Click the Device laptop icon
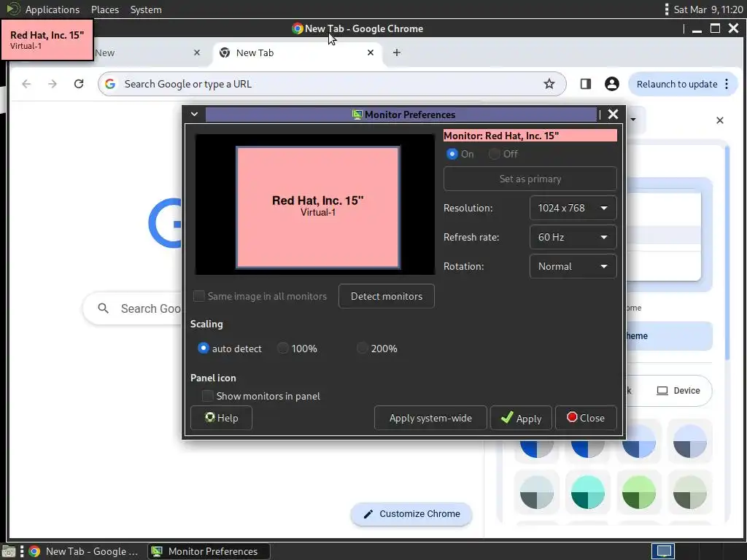The width and height of the screenshot is (747, 560). click(662, 391)
